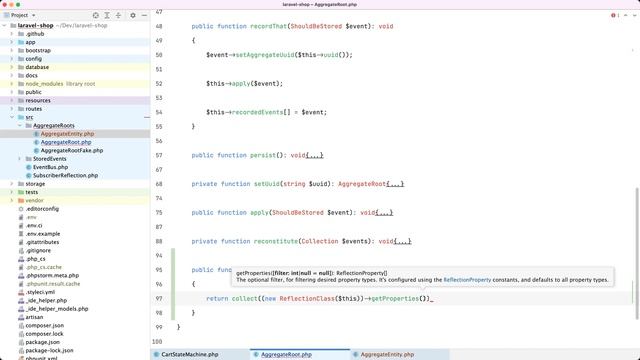Select the public folder

click(33, 92)
